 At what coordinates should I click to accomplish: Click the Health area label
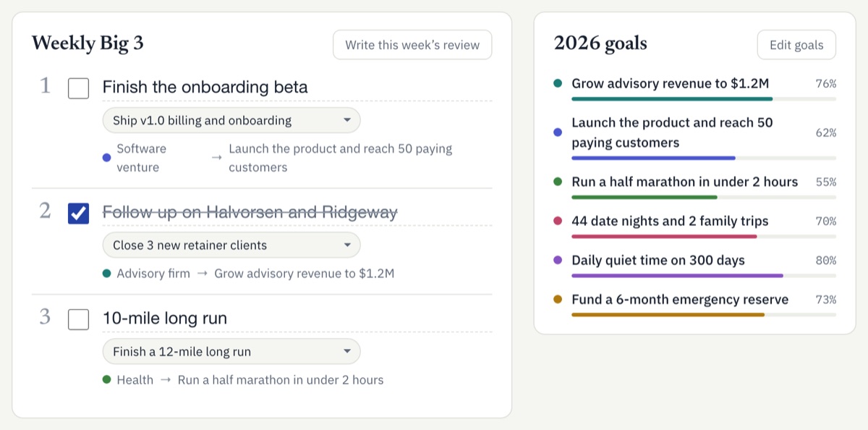(135, 379)
